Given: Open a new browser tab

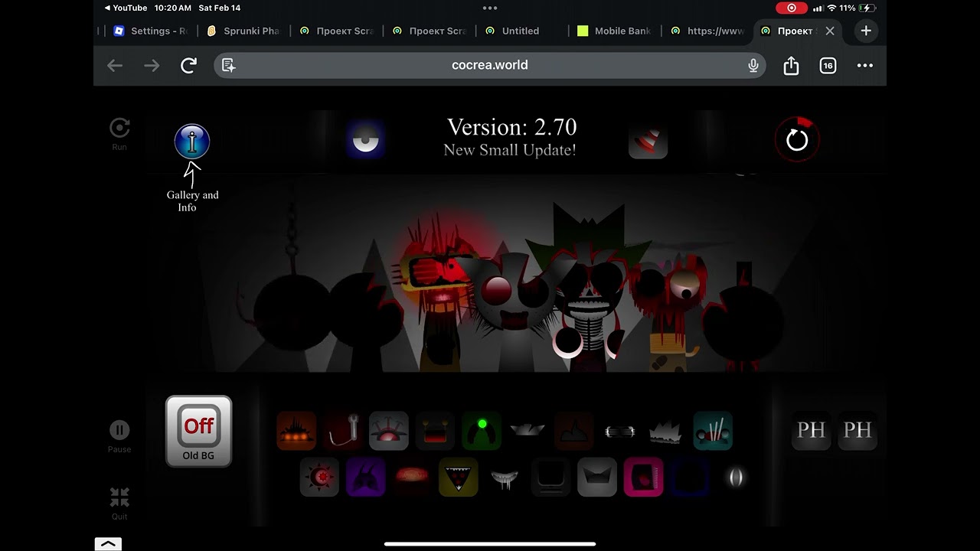Looking at the screenshot, I should coord(866,31).
